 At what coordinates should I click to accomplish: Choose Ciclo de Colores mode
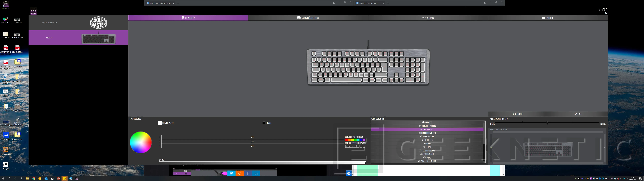click(427, 150)
